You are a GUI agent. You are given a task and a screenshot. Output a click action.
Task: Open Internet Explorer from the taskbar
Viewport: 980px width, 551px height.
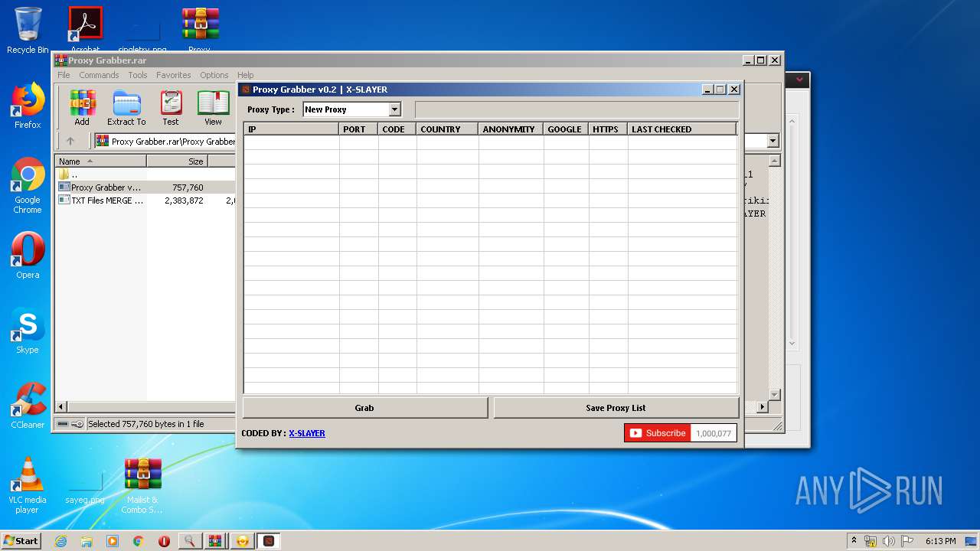60,541
